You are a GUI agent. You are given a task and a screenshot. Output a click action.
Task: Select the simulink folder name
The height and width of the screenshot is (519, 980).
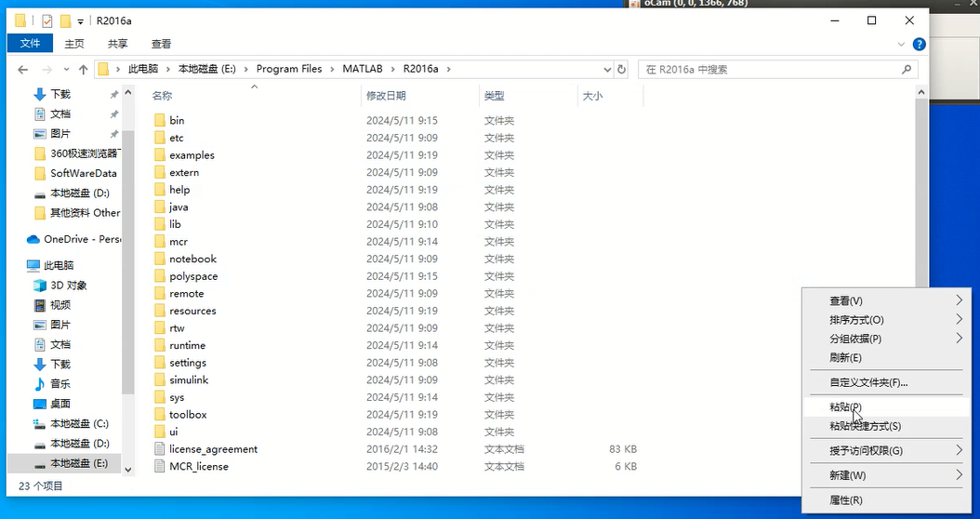click(x=189, y=379)
